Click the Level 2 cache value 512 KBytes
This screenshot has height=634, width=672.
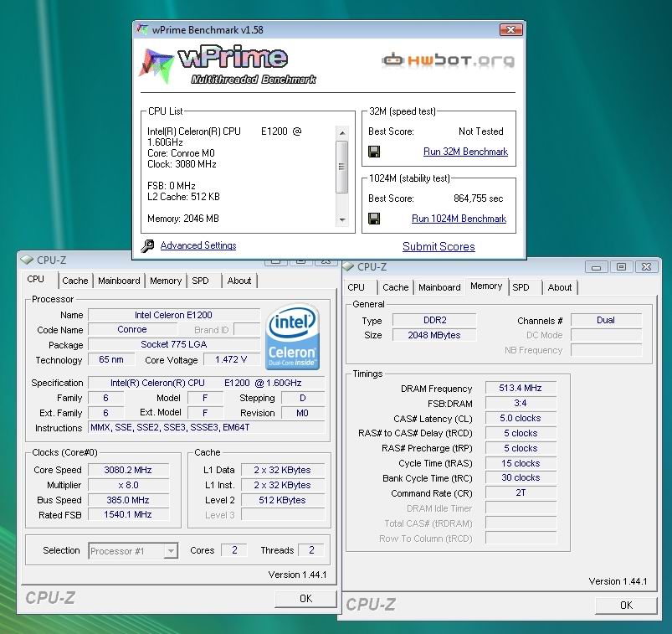[282, 500]
